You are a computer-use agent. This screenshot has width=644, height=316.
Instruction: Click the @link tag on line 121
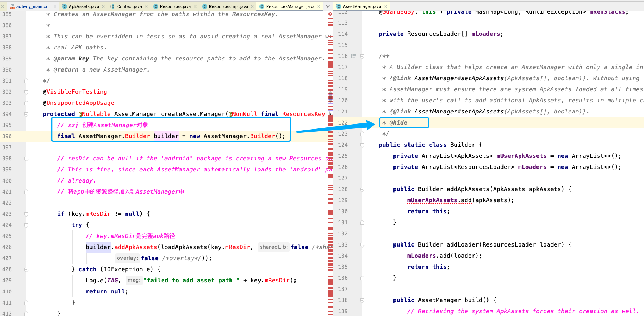pos(402,111)
